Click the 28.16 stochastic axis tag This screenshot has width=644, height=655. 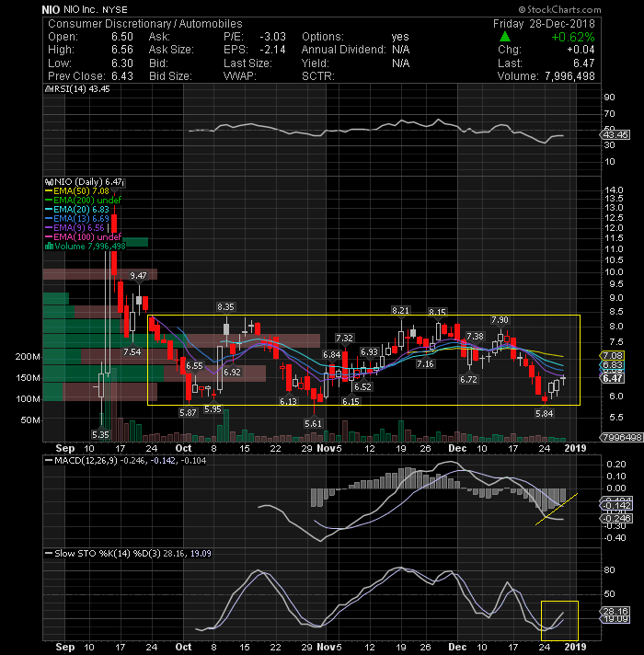pyautogui.click(x=615, y=612)
